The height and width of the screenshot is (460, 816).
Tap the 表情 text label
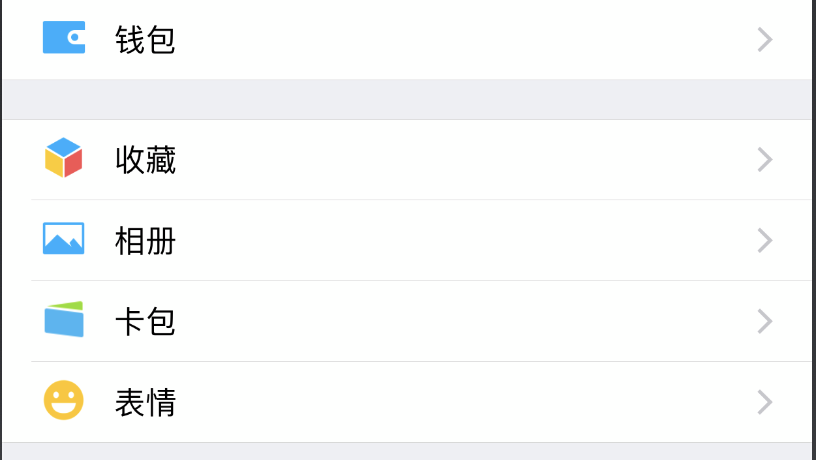[146, 403]
